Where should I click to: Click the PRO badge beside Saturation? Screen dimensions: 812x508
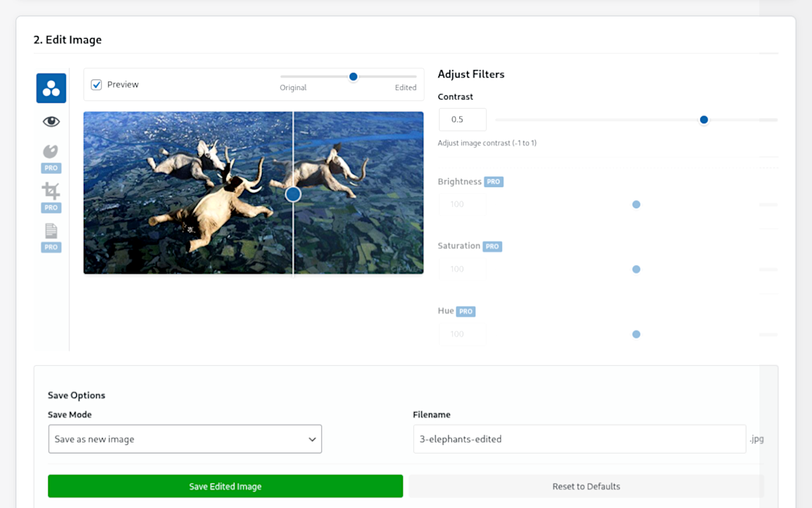[x=492, y=246]
